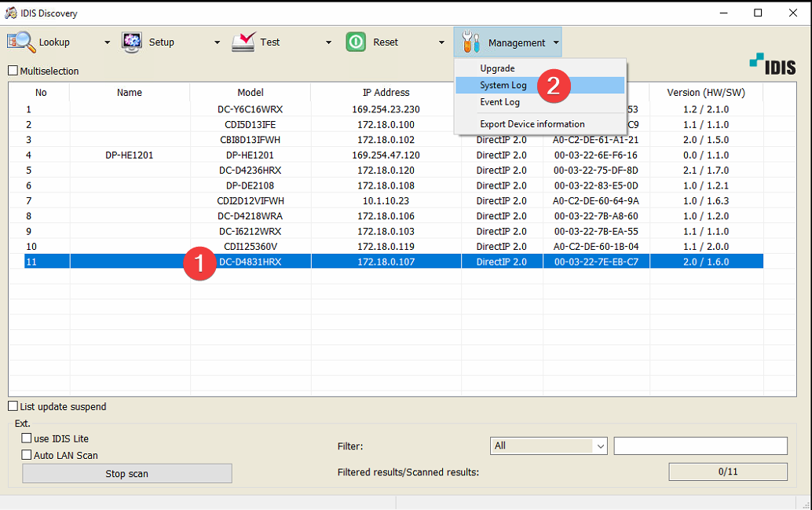Expand the Lookup dropdown arrow
Screen dimensions: 812x510
click(x=108, y=42)
